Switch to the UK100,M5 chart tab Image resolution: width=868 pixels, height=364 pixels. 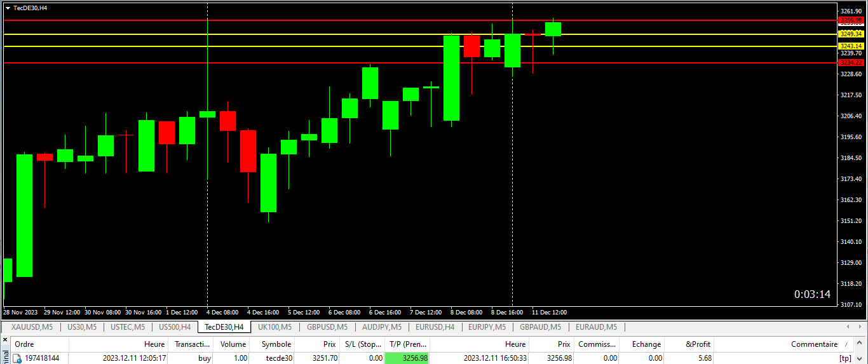(275, 327)
